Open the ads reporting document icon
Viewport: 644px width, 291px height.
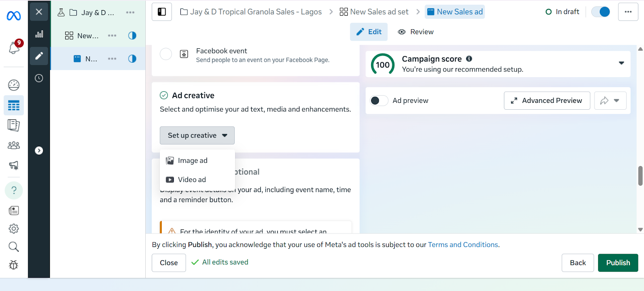click(14, 125)
